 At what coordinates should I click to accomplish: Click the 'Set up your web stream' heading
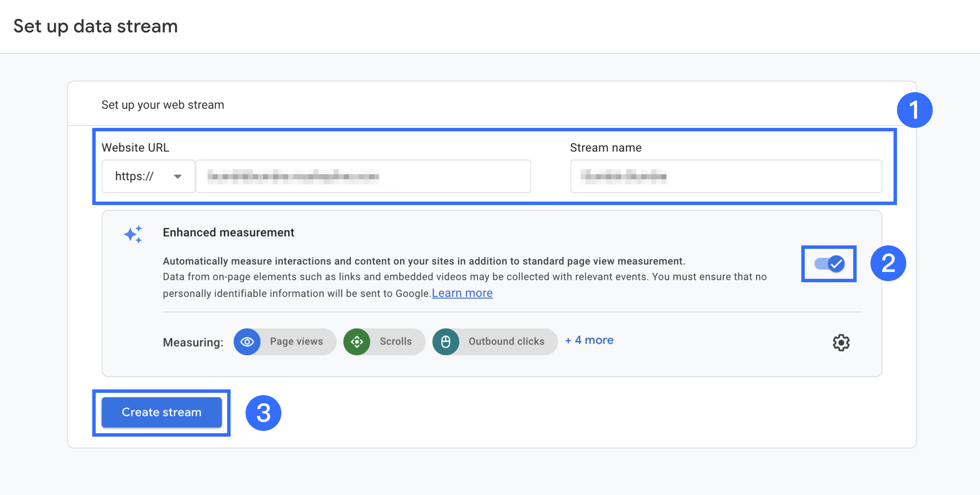(163, 105)
